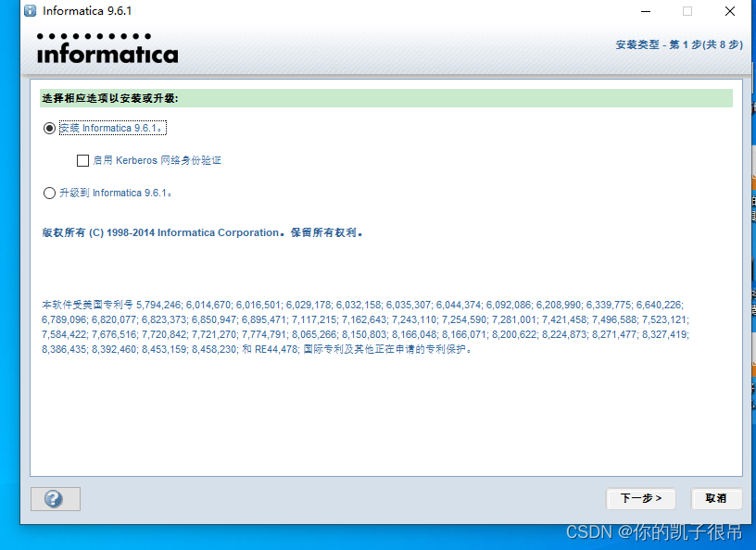Click the 选择相应选项以安装或升级 heading
Image resolution: width=756 pixels, height=550 pixels.
(x=110, y=98)
